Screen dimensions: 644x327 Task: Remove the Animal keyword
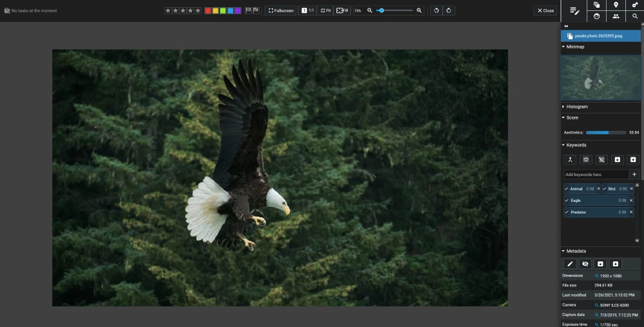click(598, 189)
